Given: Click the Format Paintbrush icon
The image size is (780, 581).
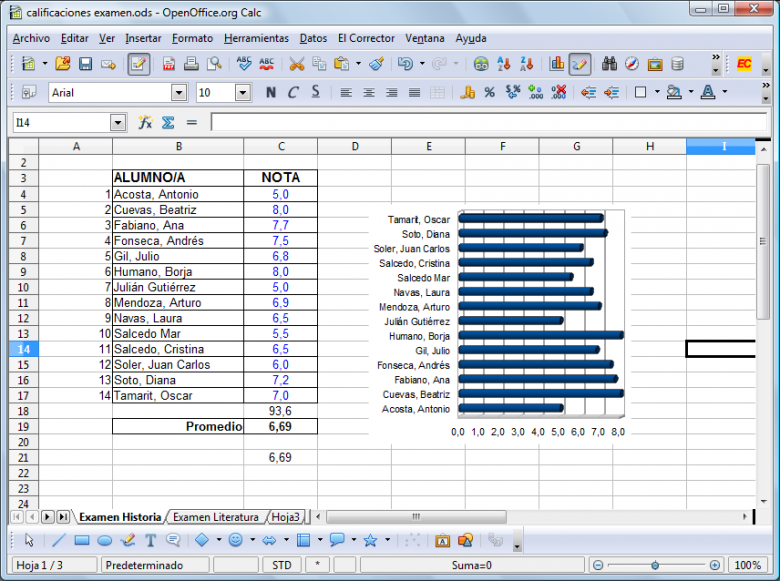Looking at the screenshot, I should tap(377, 64).
